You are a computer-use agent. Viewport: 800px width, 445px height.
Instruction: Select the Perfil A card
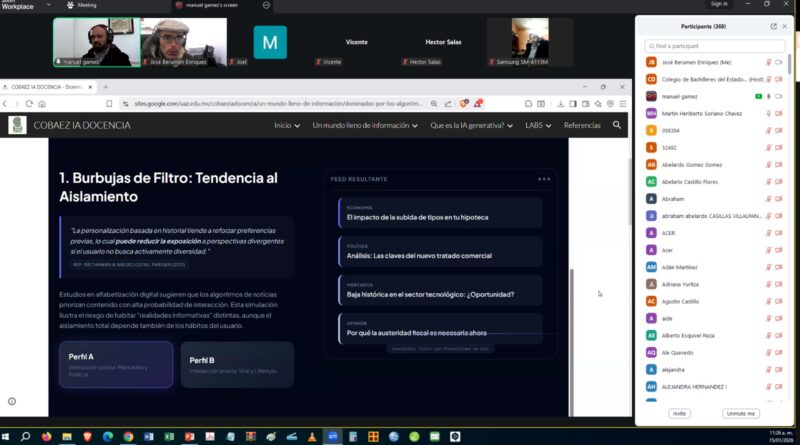pyautogui.click(x=116, y=364)
